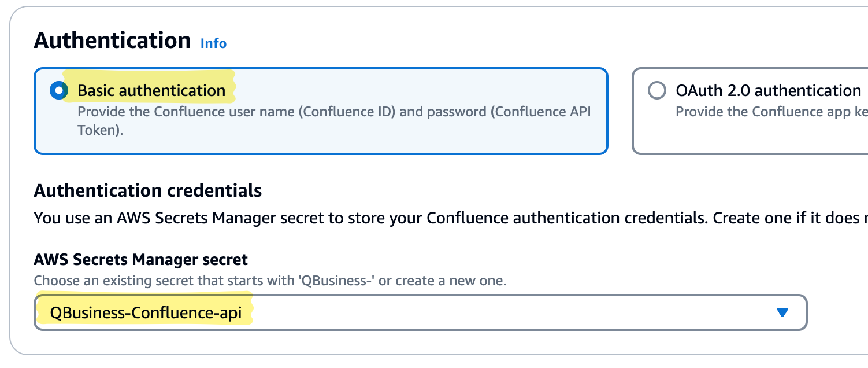Click the Basic authentication card

321,111
